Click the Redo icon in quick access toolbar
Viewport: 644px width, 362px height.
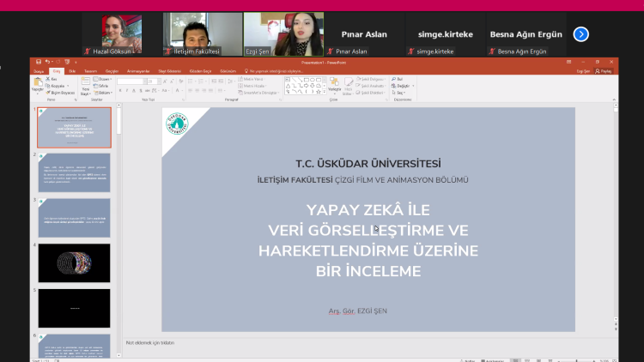pos(58,62)
